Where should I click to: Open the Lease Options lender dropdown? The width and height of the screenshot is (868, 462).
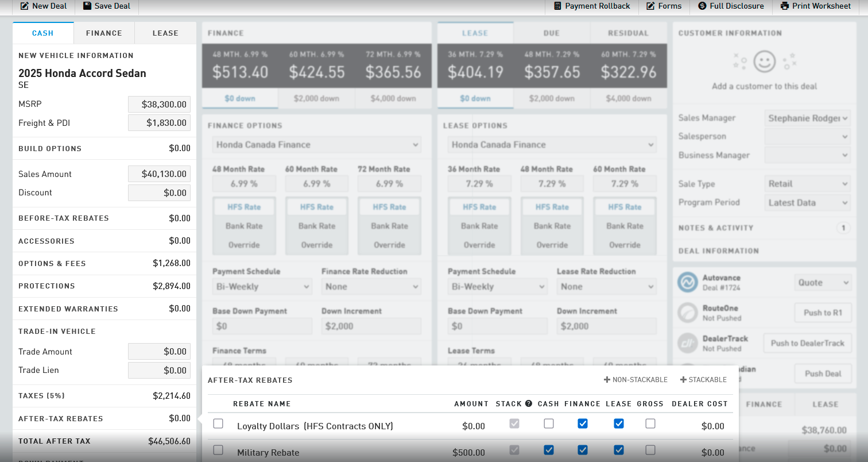pos(552,145)
